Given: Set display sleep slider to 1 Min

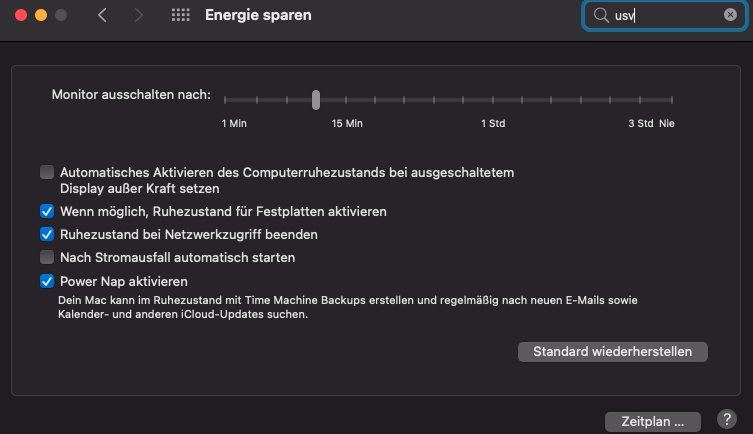Looking at the screenshot, I should [x=226, y=99].
